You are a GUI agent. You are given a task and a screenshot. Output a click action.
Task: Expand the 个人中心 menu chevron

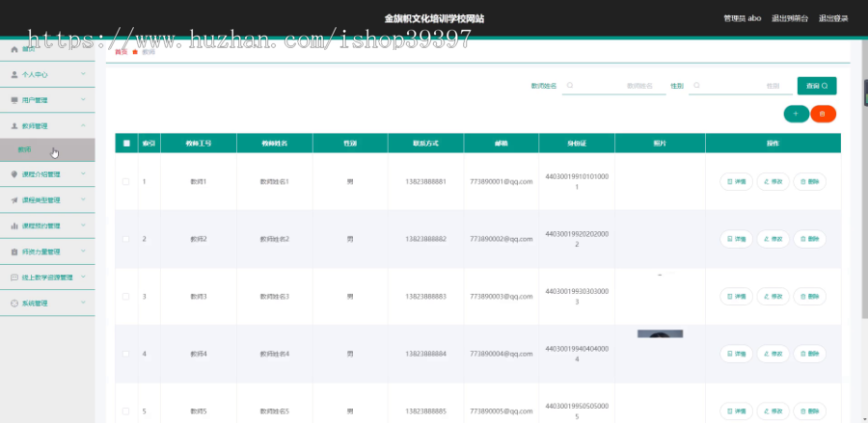(83, 73)
